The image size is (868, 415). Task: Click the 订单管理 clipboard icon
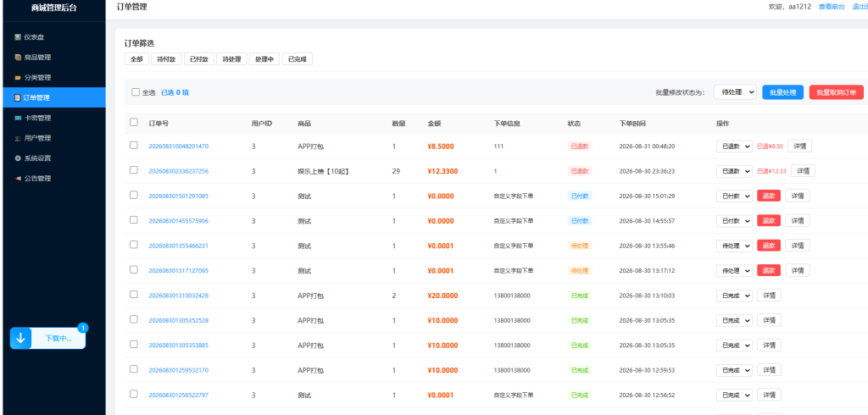coord(18,98)
